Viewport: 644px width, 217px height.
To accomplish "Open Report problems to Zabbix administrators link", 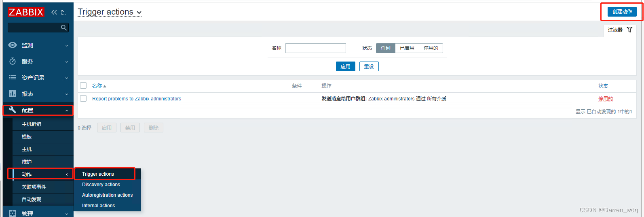I will [x=137, y=99].
